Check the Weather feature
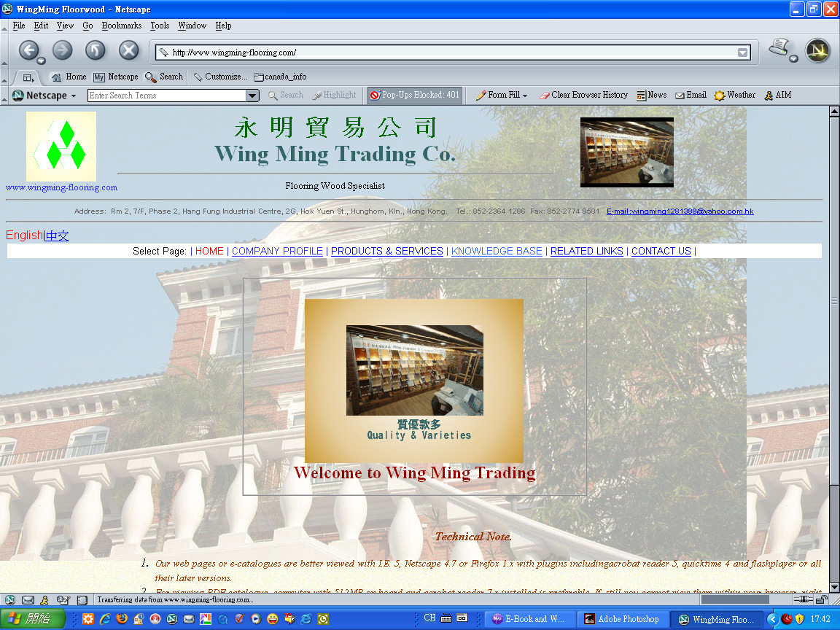This screenshot has width=840, height=630. [734, 95]
